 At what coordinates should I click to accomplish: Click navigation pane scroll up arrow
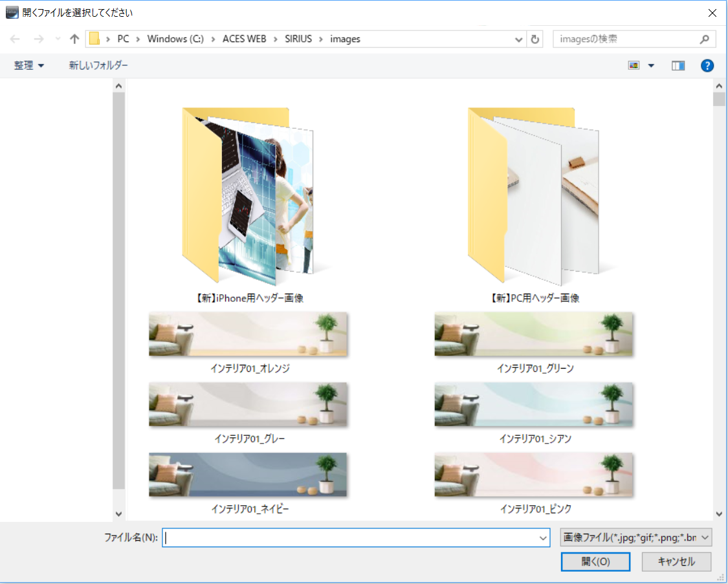119,86
